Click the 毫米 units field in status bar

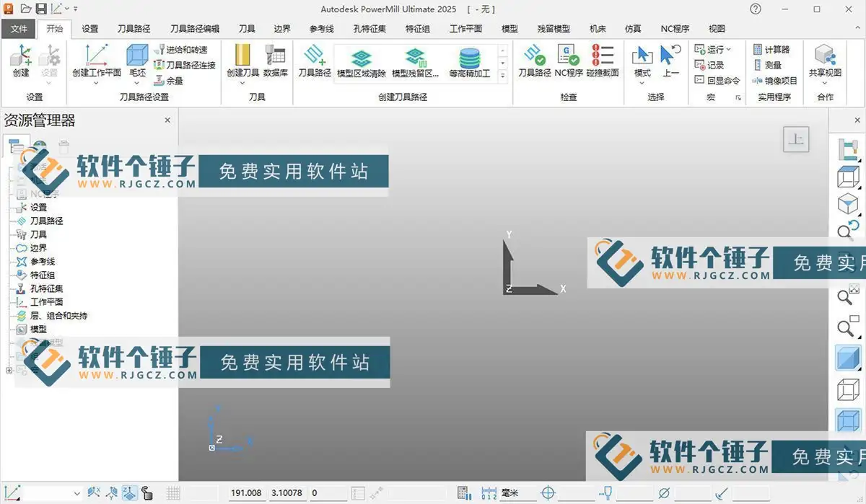(x=518, y=493)
